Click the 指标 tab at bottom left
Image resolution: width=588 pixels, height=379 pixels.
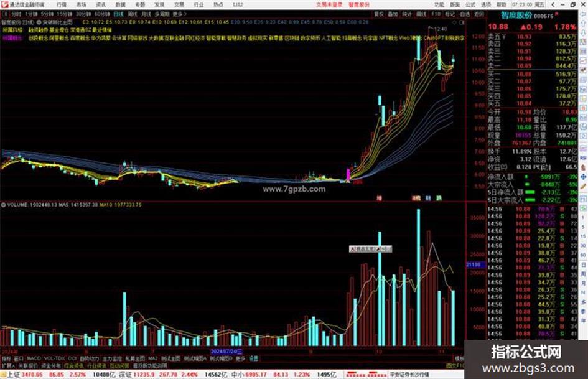tap(6, 358)
